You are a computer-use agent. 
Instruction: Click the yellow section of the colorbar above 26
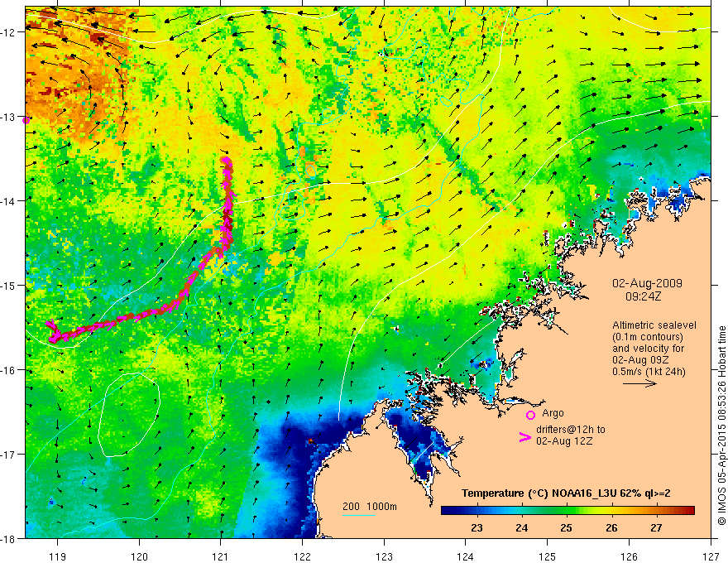pyautogui.click(x=612, y=511)
